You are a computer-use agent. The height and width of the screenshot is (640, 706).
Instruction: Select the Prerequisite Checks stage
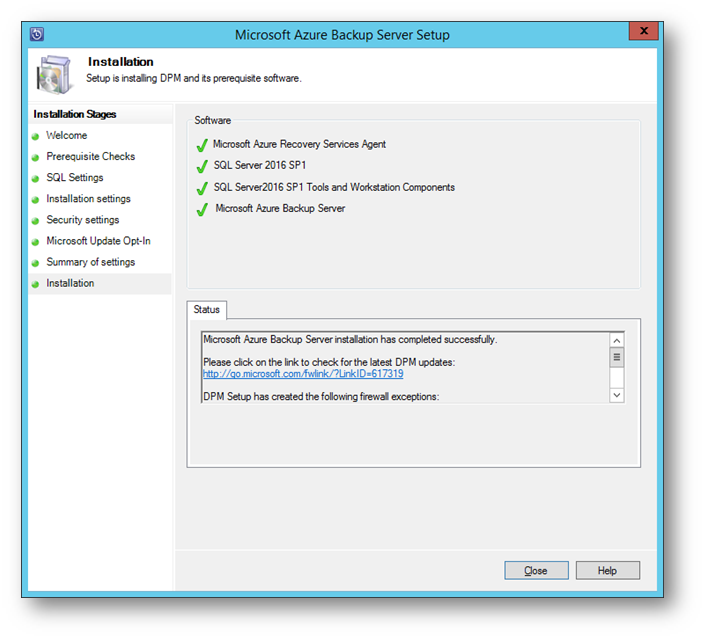91,156
